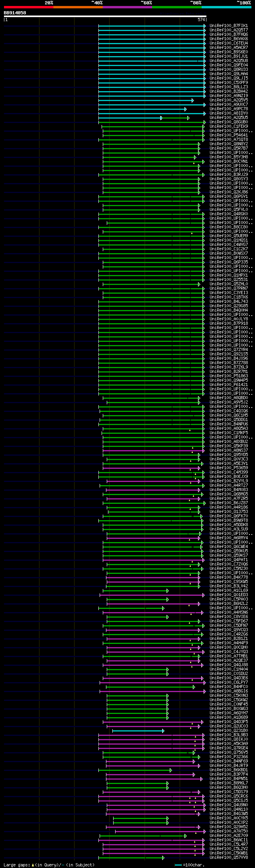The width and height of the screenshot is (255, 868).
Task: Select the UniRef100_A2Q5V5 entry
Action: pyautogui.click(x=229, y=100)
